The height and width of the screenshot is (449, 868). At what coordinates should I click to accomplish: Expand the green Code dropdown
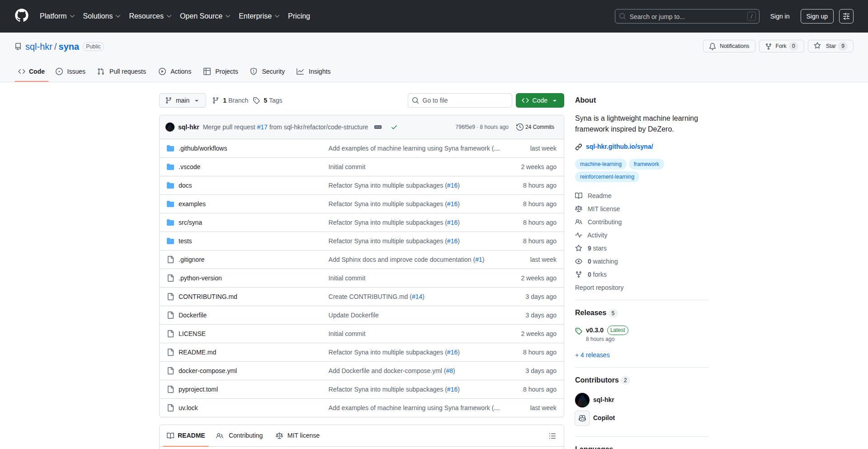point(539,100)
